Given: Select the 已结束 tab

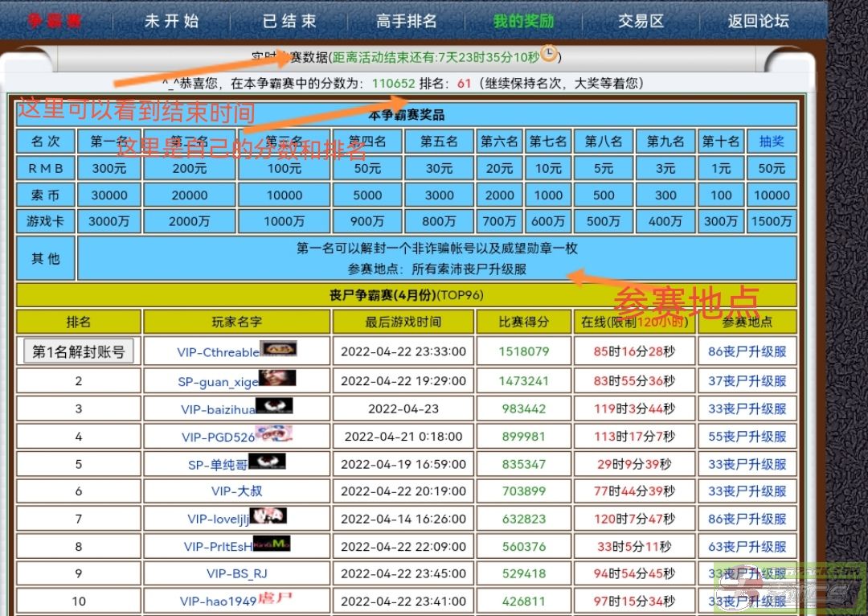Looking at the screenshot, I should [289, 21].
